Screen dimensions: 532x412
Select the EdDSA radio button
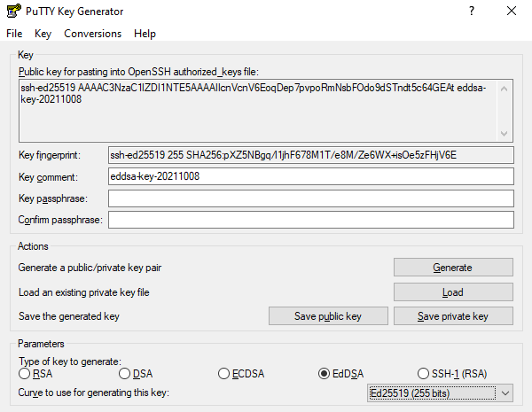(325, 374)
